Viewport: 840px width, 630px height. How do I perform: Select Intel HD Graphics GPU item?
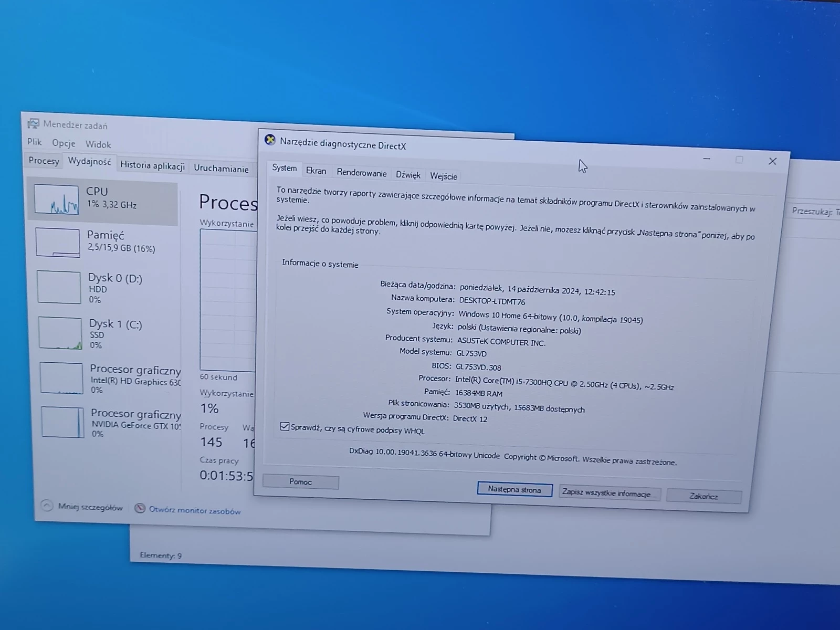point(110,378)
